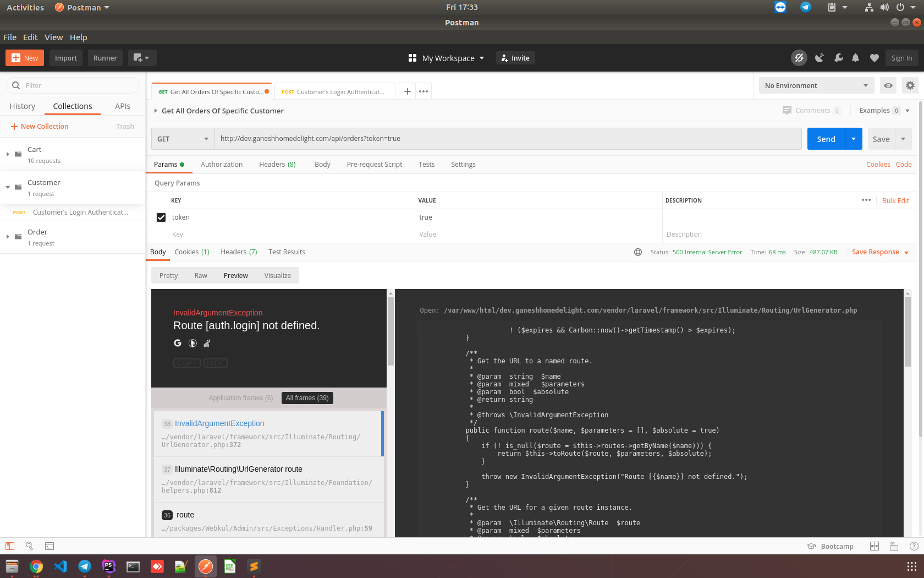
Task: Open the View menu
Action: pyautogui.click(x=53, y=37)
